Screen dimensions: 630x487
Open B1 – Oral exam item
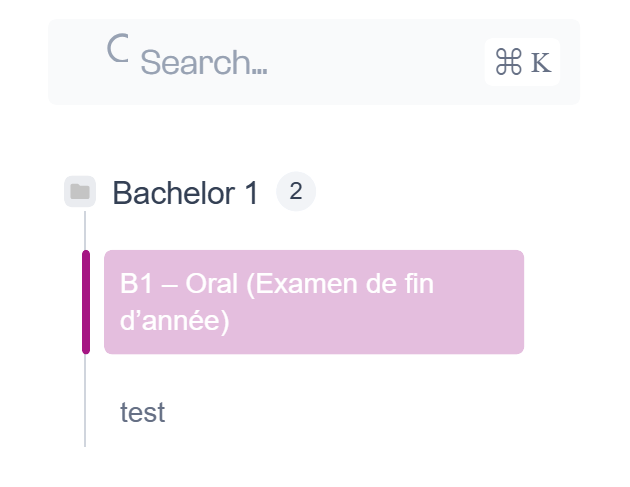[314, 302]
